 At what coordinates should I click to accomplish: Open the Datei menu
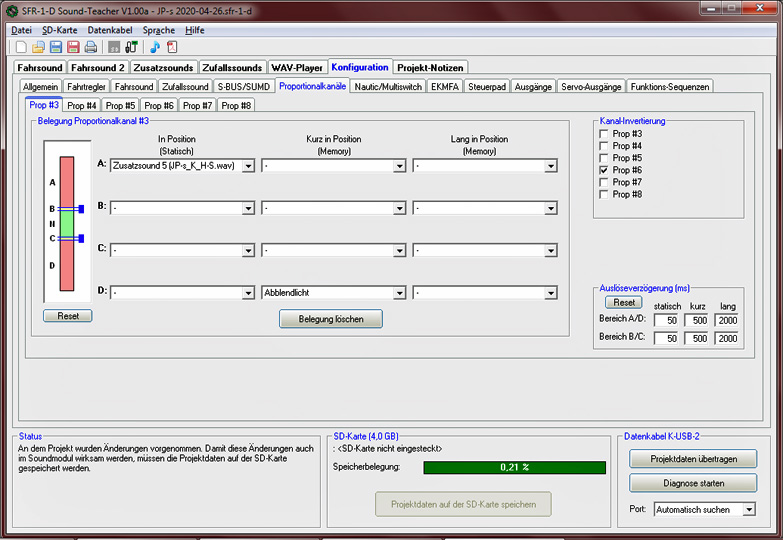21,30
